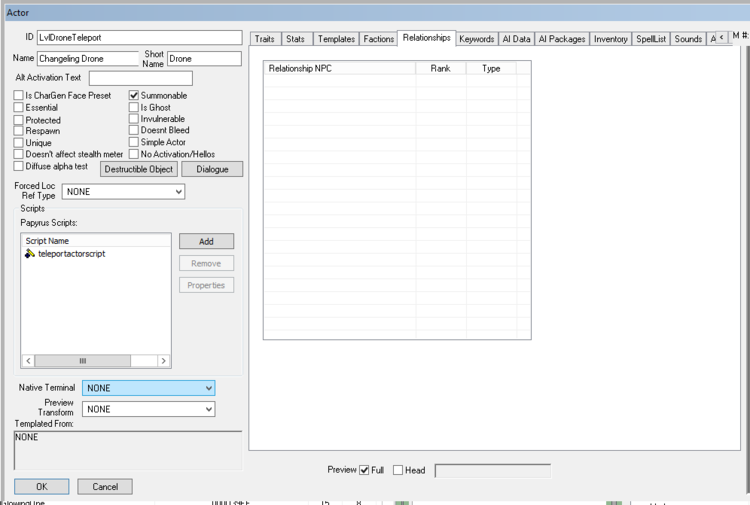750x505 pixels.
Task: Click the tab strip scroll-left arrow
Action: point(722,37)
